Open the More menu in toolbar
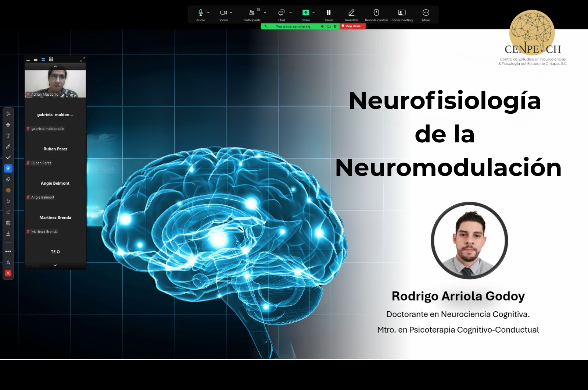The height and width of the screenshot is (390, 588). pos(426,15)
